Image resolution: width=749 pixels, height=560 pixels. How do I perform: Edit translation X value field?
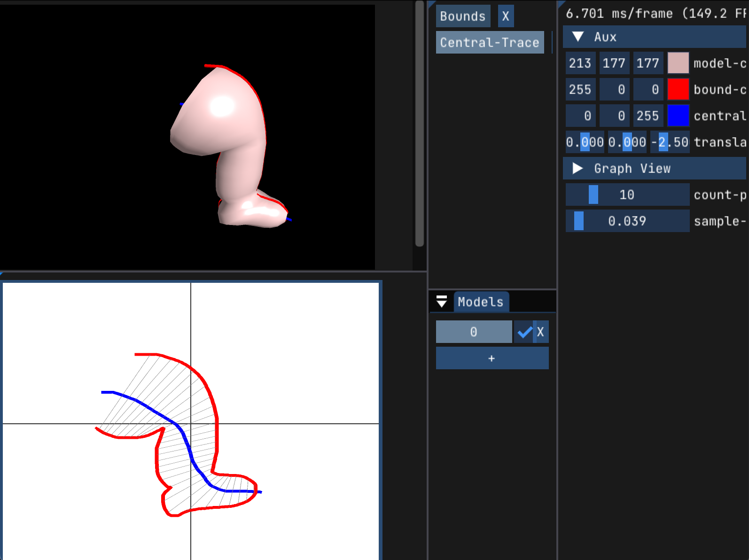[585, 142]
